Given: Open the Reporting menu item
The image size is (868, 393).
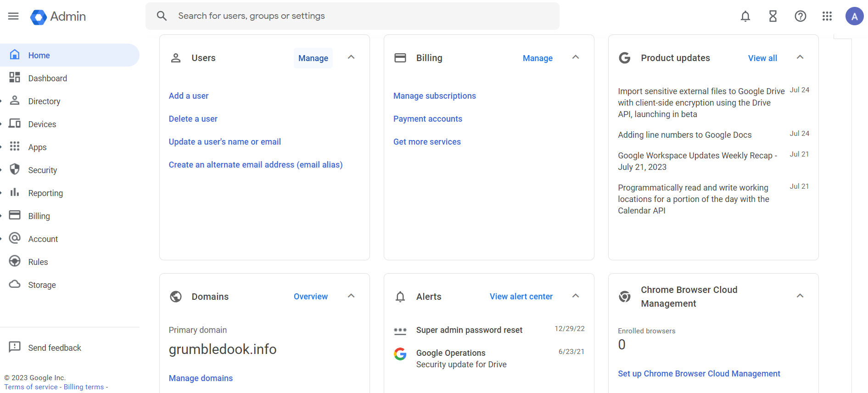Looking at the screenshot, I should pyautogui.click(x=70, y=193).
